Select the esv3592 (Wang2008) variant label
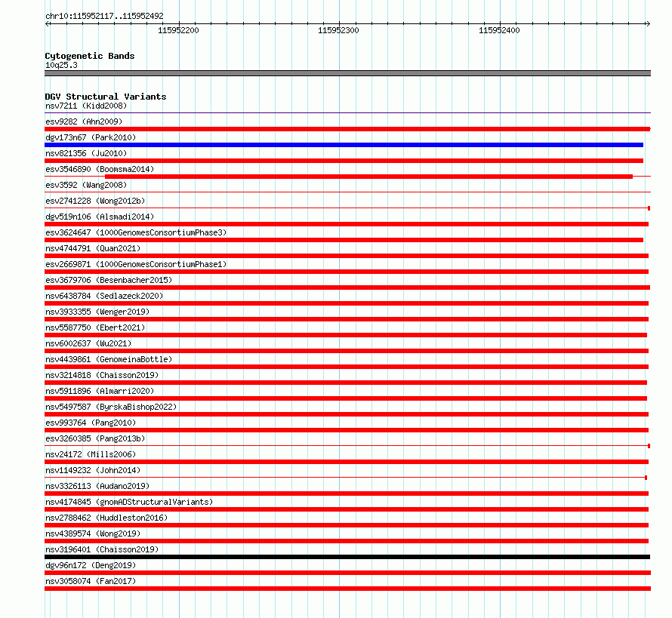 [x=86, y=185]
